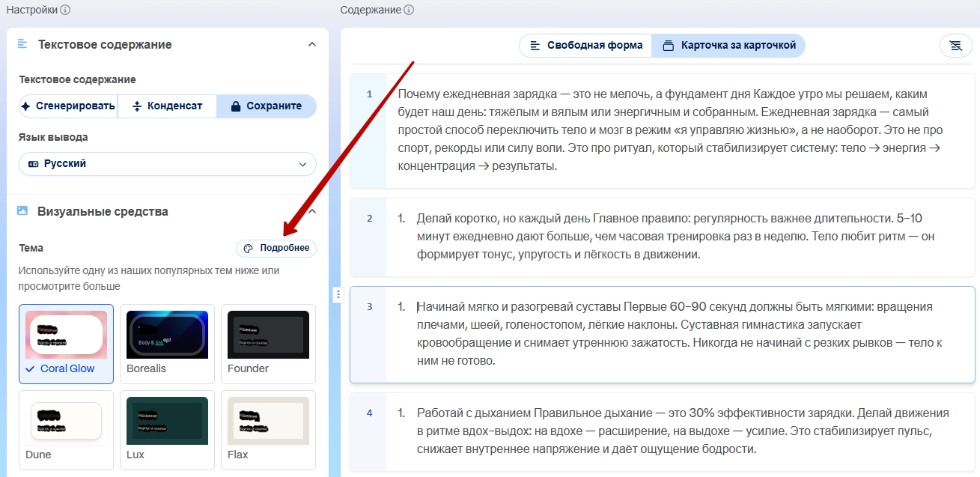
Task: Select the Конденсат text content option
Action: [167, 106]
